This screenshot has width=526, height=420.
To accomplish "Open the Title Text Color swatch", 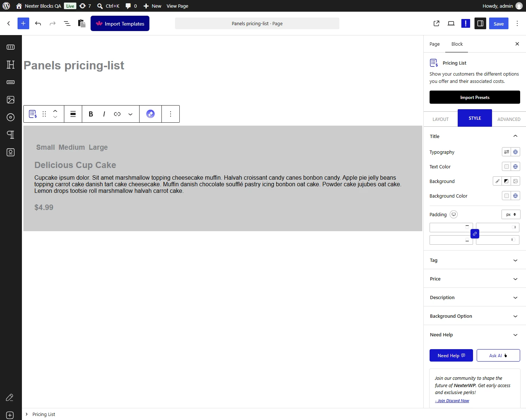I will click(x=506, y=167).
